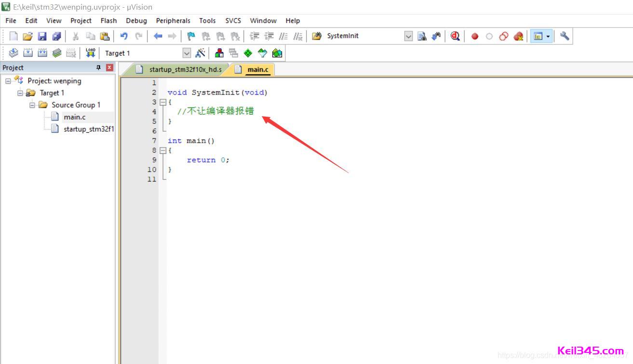
Task: Download code to flash with LOAD icon
Action: [x=91, y=53]
